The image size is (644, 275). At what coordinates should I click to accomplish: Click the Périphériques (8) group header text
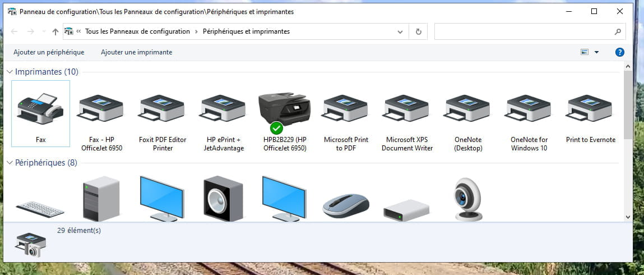tap(46, 163)
